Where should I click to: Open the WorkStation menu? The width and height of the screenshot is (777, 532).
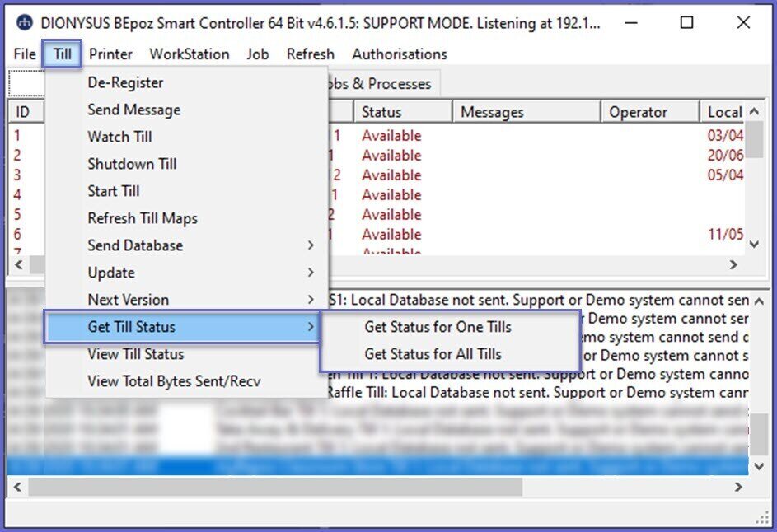pyautogui.click(x=189, y=54)
